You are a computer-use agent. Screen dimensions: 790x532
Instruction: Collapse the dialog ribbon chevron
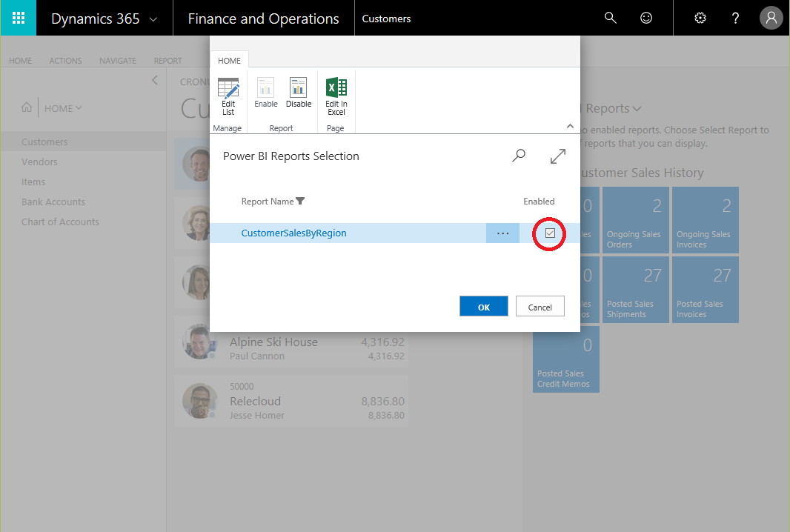[570, 126]
